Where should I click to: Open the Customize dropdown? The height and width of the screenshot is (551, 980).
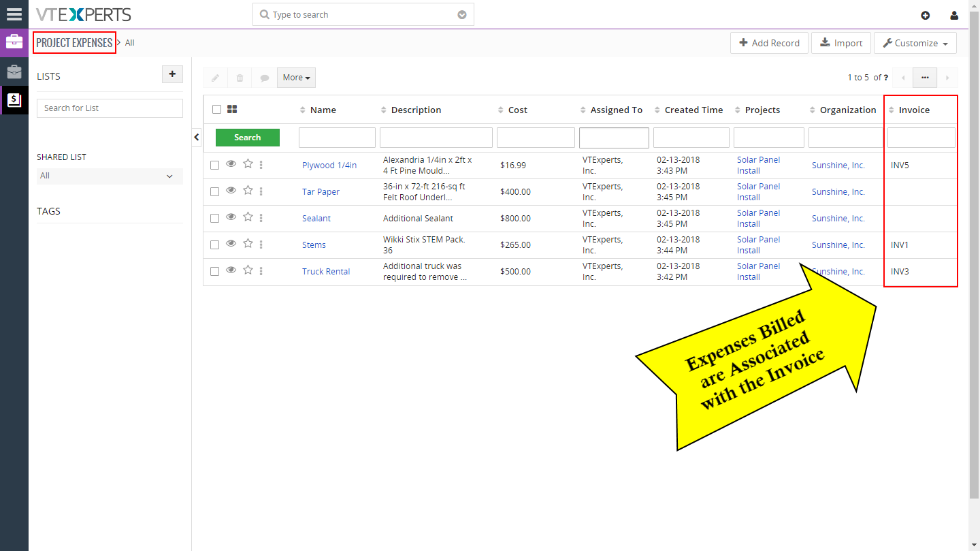(915, 43)
